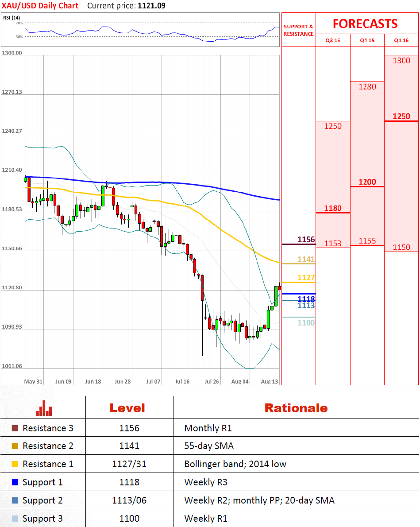
Task: Click the 1153 forecast in Q3 15
Action: (x=333, y=244)
